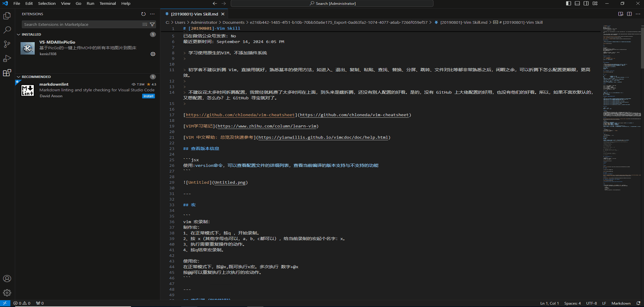Open ports forwarded status item
Viewport: 644px width, 307px height.
coord(40,303)
